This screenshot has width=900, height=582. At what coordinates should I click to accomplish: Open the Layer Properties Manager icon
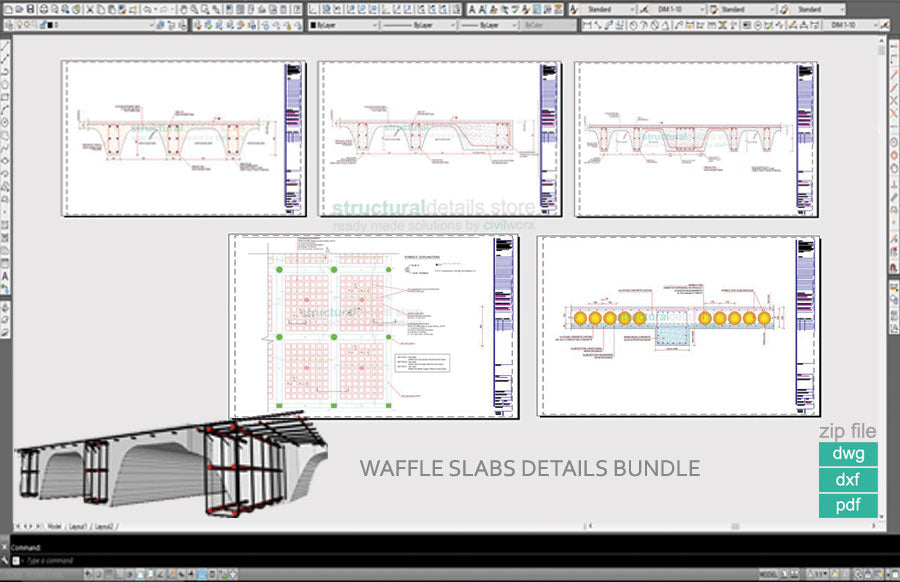click(x=8, y=24)
